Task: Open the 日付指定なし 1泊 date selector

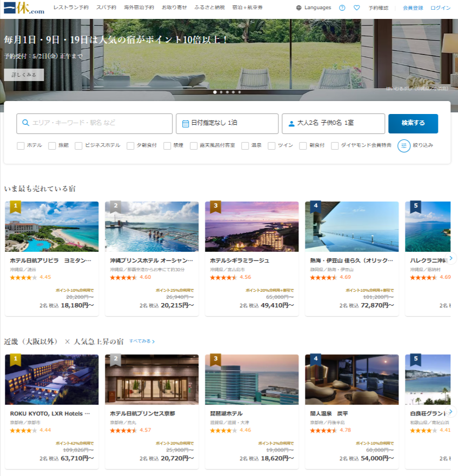Action: (227, 124)
